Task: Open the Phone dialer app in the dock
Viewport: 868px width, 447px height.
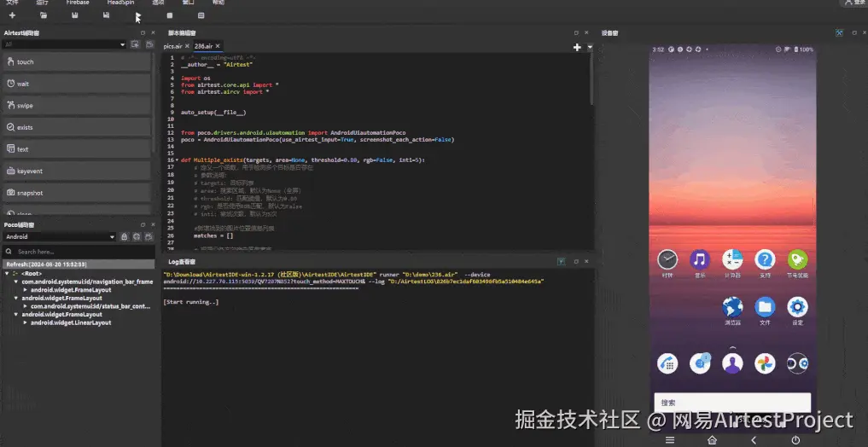Action: (667, 363)
